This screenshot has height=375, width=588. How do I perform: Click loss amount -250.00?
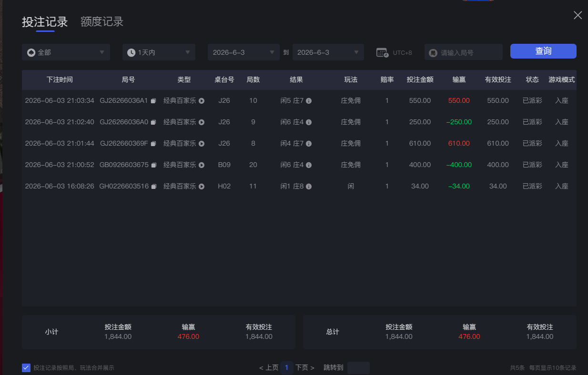click(x=459, y=122)
